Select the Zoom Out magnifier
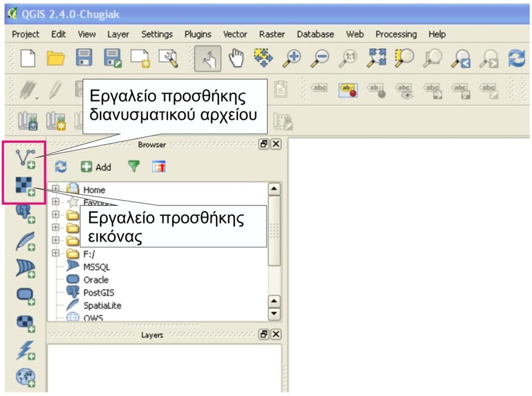This screenshot has height=396, width=532. [320, 58]
